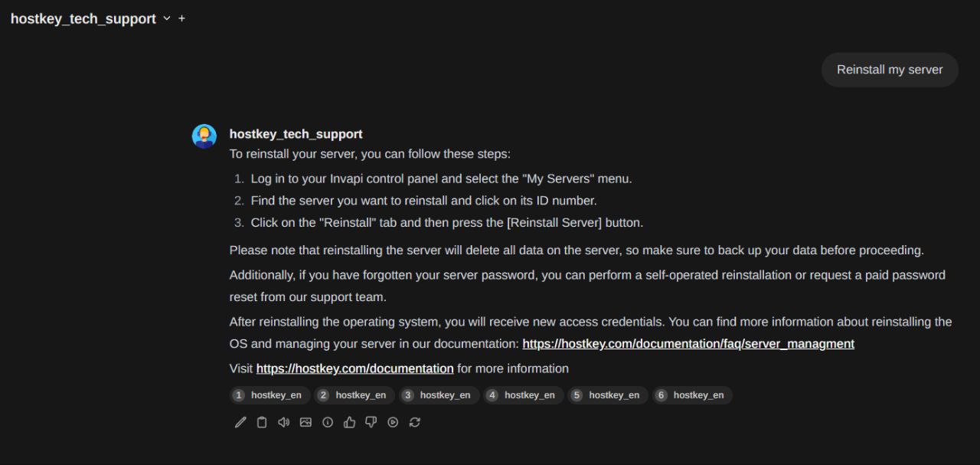Regenerate the response with the refresh icon
980x465 pixels.
415,422
